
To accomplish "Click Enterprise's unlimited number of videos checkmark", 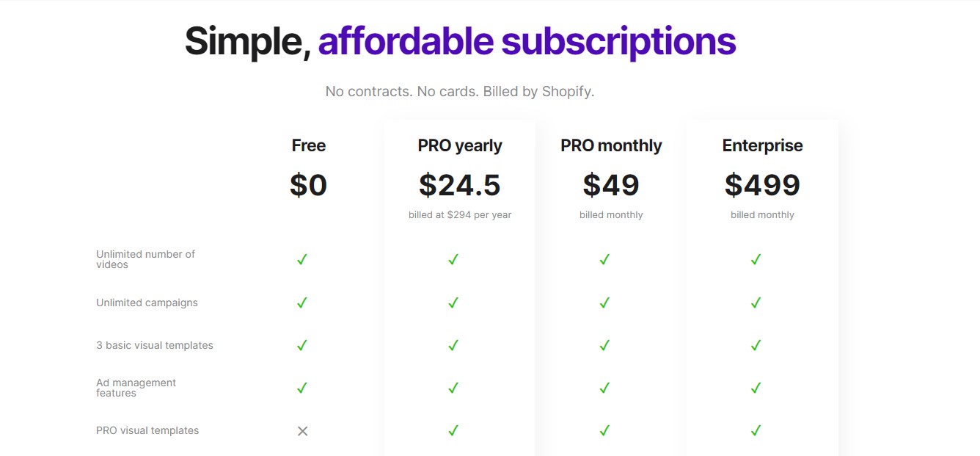I will 756,259.
